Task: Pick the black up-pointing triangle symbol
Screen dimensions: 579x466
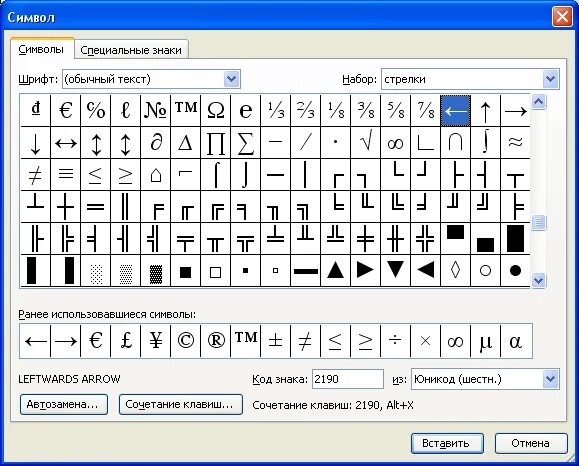Action: [336, 271]
